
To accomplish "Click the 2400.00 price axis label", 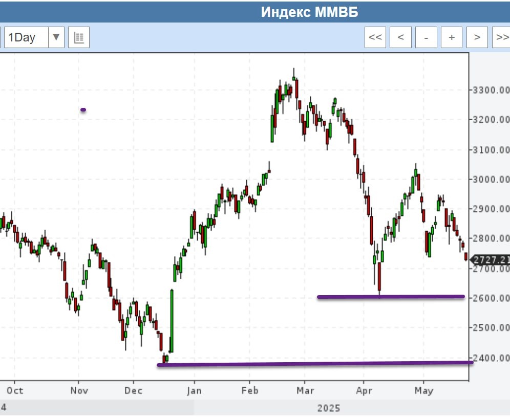I will [x=491, y=358].
